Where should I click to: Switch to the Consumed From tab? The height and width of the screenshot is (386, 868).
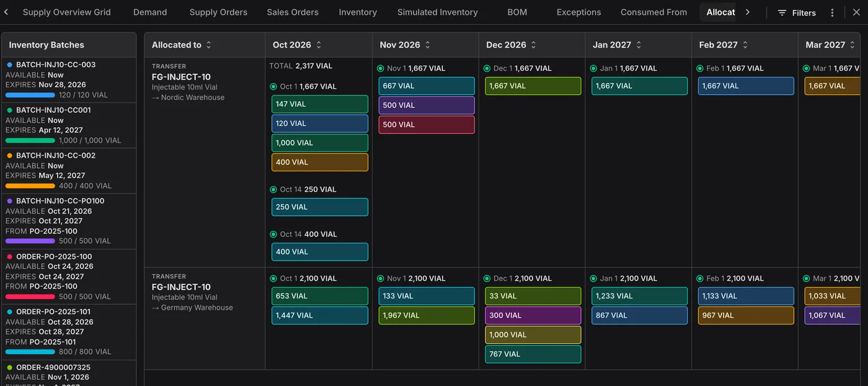pyautogui.click(x=653, y=12)
